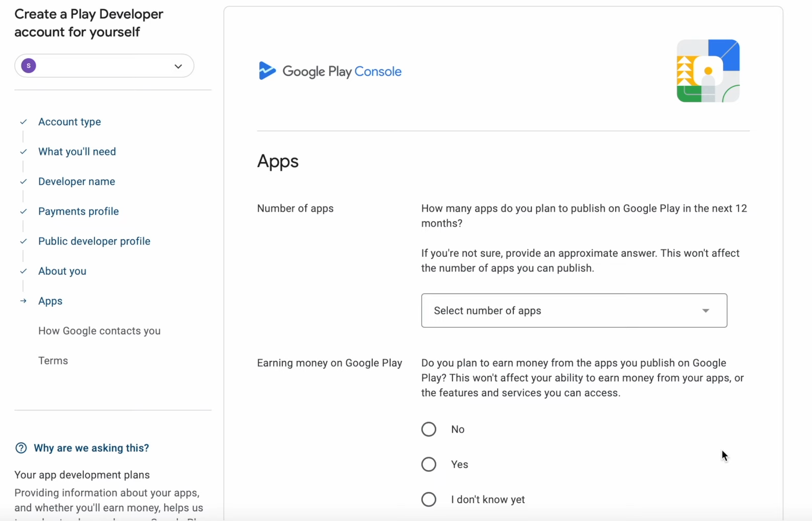Screen dimensions: 812x521
Task: Open the Payments profile step
Action: coord(79,211)
